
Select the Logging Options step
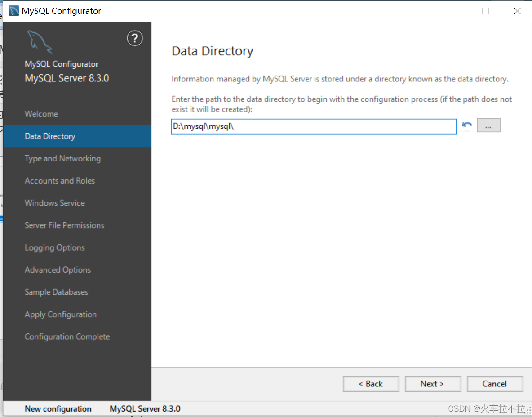(77, 247)
